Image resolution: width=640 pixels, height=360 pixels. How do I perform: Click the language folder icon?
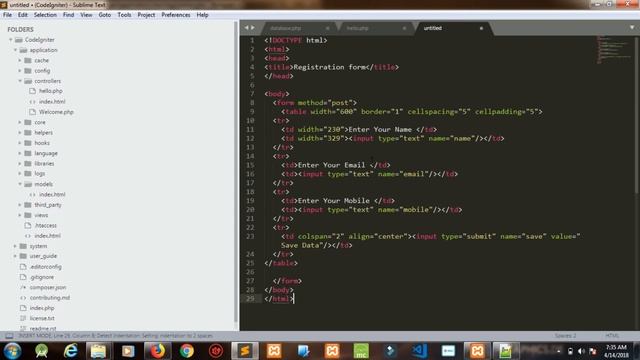28,153
